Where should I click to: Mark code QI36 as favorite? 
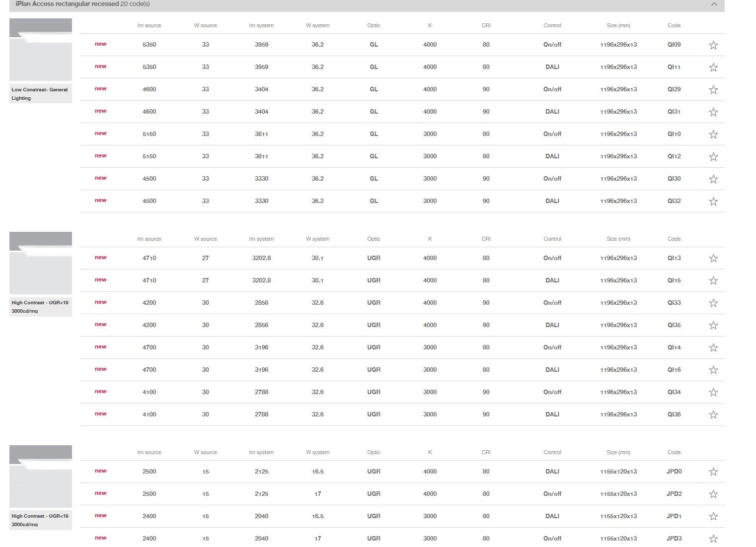[x=713, y=415]
